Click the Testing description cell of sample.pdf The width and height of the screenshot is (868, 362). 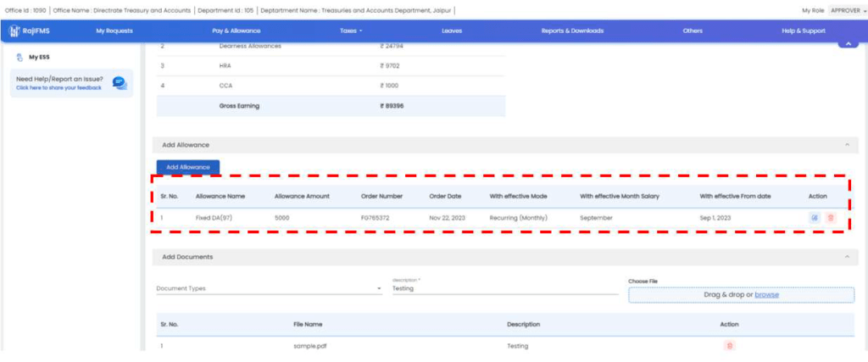coord(518,346)
